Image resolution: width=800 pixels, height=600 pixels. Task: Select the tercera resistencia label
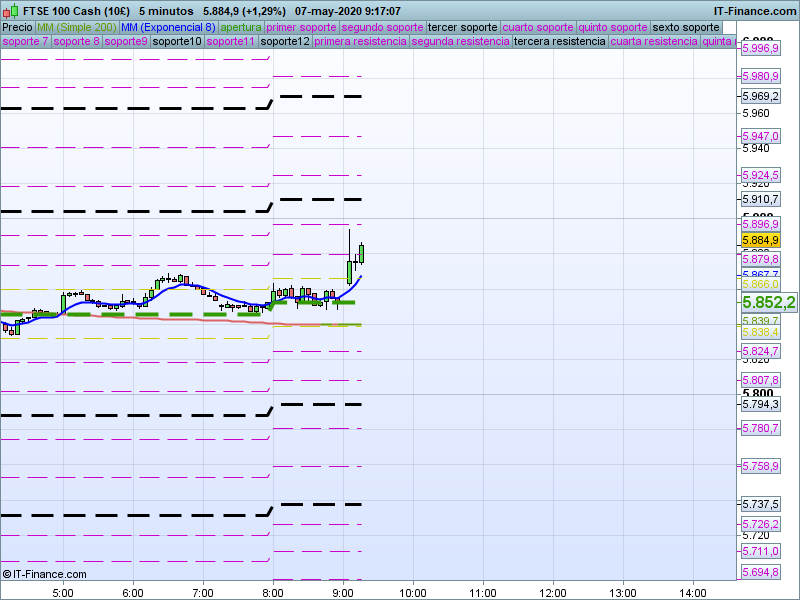click(x=558, y=42)
